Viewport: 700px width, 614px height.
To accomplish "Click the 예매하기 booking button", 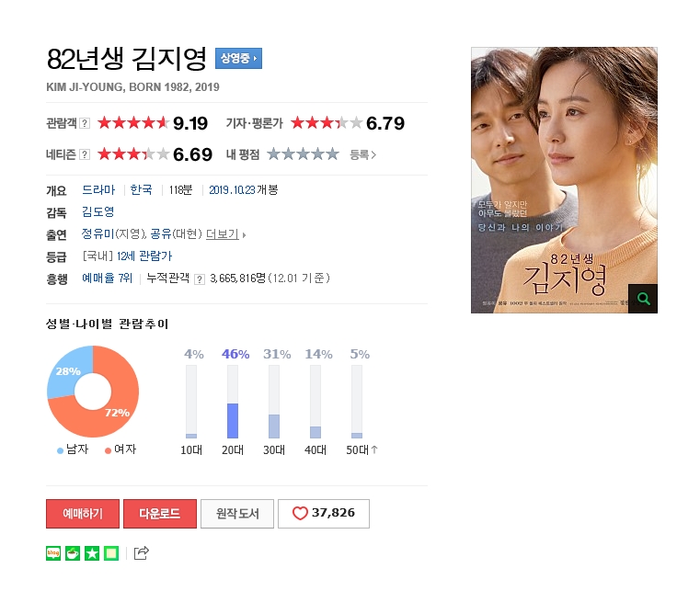I will pos(83,514).
